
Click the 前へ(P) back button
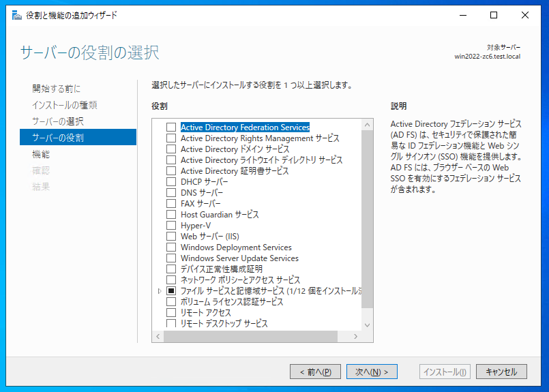(315, 372)
